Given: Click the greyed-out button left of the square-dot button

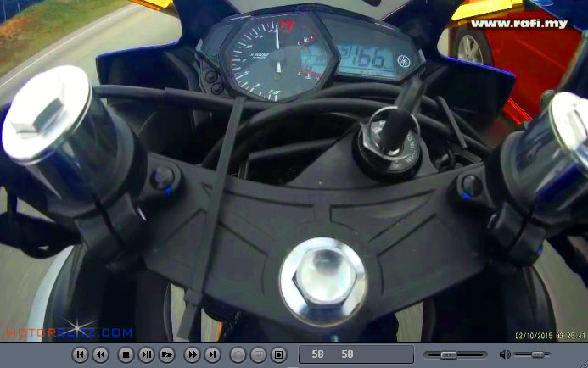Looking at the screenshot, I should 258,354.
